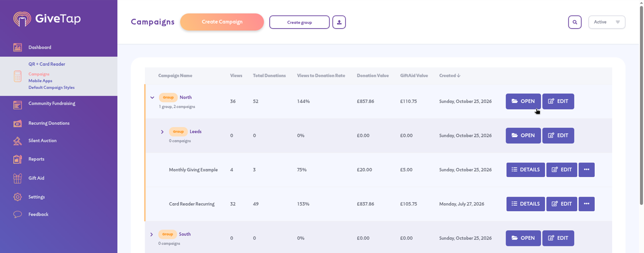Click the Create Campaign button
Image resolution: width=644 pixels, height=253 pixels.
[222, 22]
